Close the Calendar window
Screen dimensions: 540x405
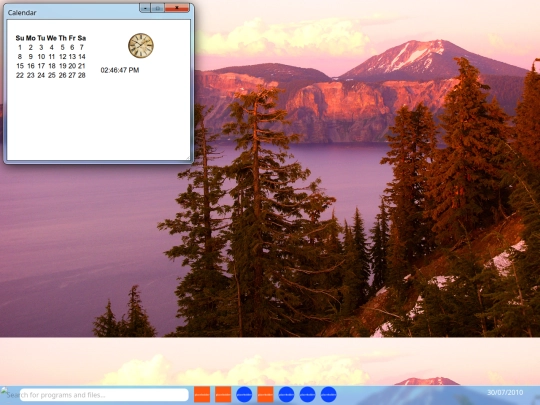click(177, 8)
